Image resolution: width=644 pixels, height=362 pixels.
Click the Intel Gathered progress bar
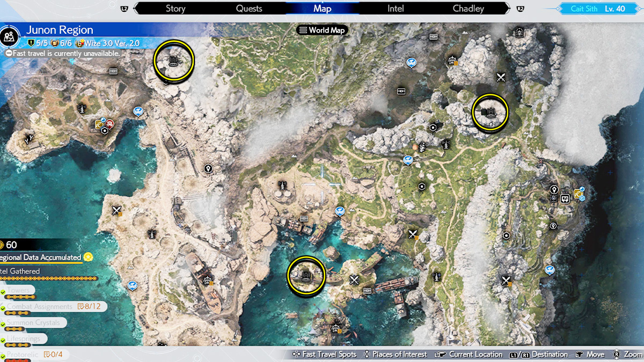point(48,279)
